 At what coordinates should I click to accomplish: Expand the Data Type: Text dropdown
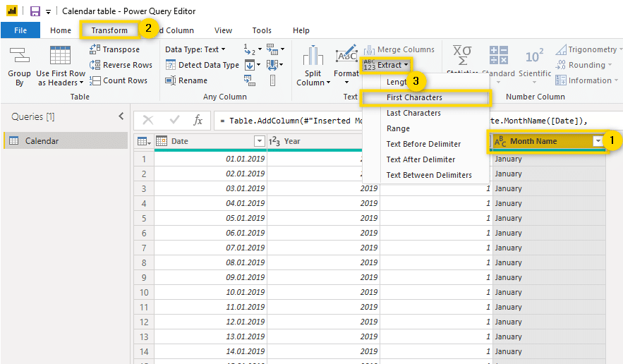pos(195,49)
